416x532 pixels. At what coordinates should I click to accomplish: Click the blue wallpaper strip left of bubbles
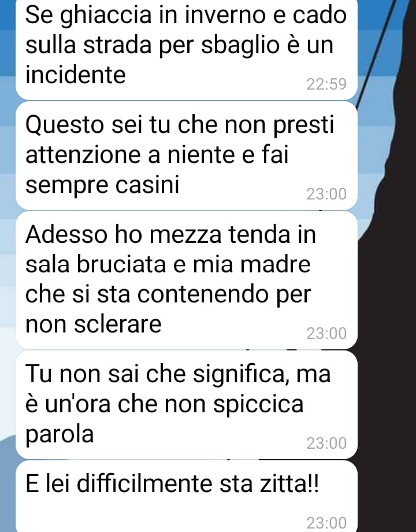[x=8, y=238]
